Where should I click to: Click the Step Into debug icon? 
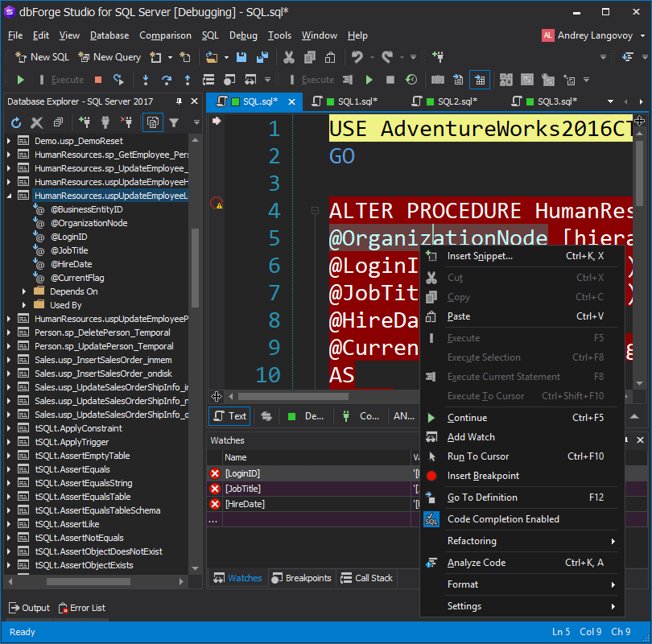click(x=146, y=80)
